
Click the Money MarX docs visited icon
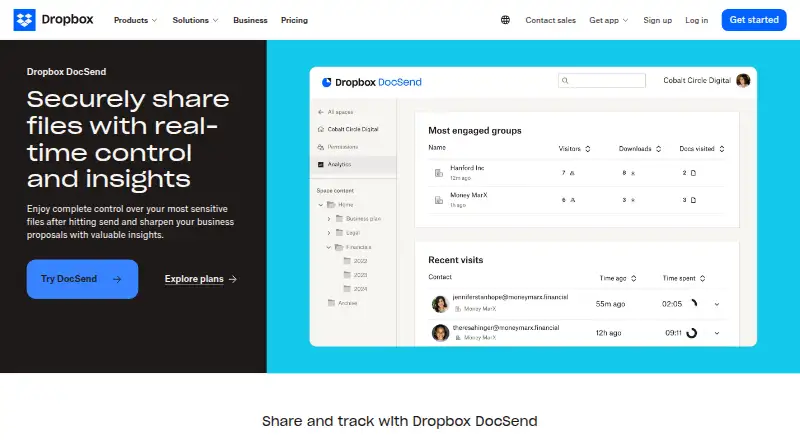(693, 200)
